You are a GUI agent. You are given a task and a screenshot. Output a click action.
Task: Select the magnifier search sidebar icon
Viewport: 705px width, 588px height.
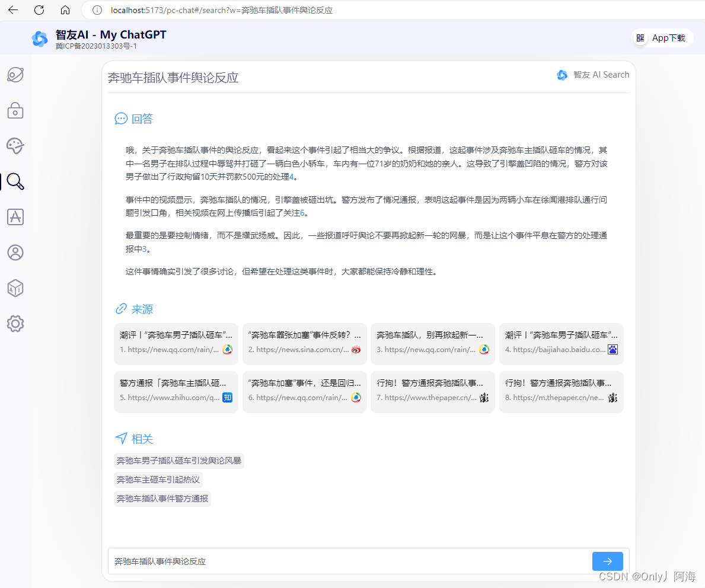point(15,181)
